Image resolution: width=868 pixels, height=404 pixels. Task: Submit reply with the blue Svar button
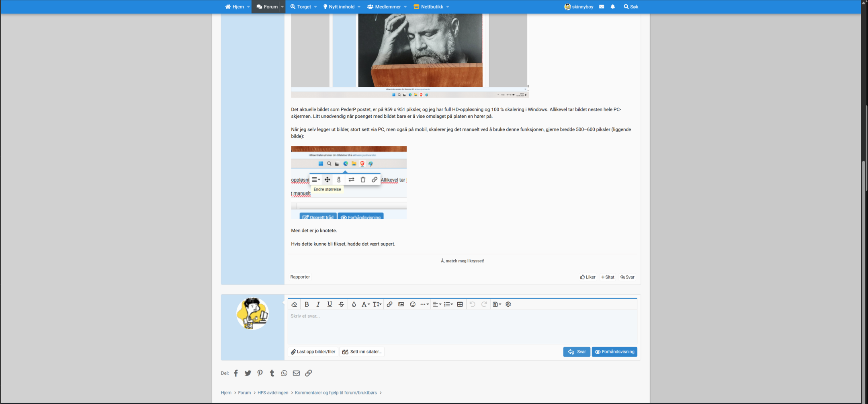[x=577, y=352]
